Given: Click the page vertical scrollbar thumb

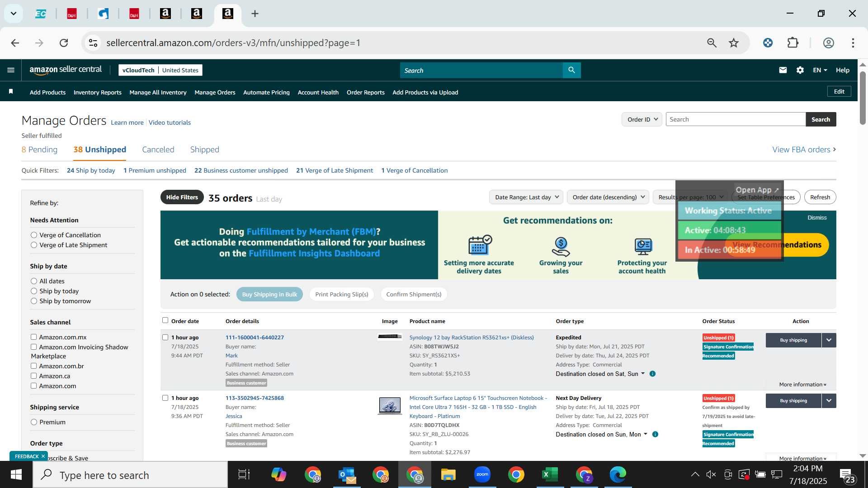Looking at the screenshot, I should (863, 97).
